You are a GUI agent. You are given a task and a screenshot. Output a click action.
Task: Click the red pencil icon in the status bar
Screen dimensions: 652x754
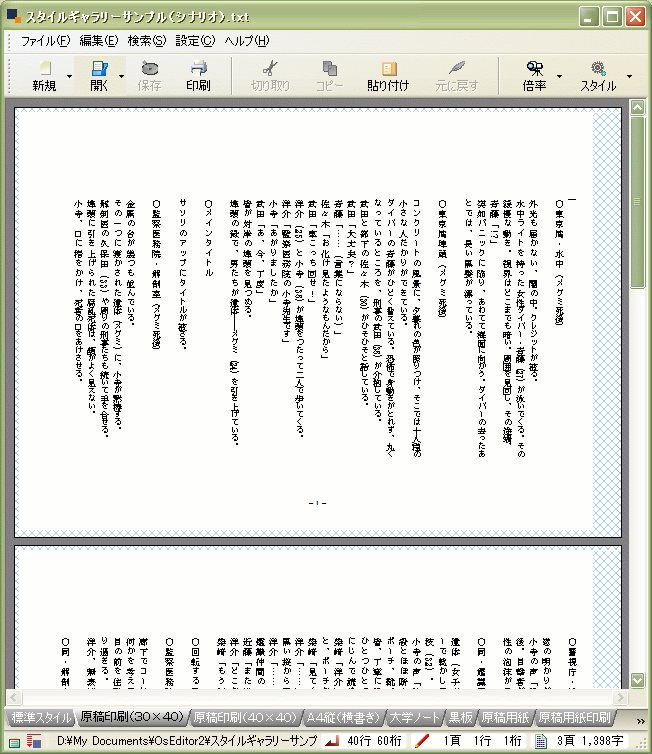tap(422, 741)
